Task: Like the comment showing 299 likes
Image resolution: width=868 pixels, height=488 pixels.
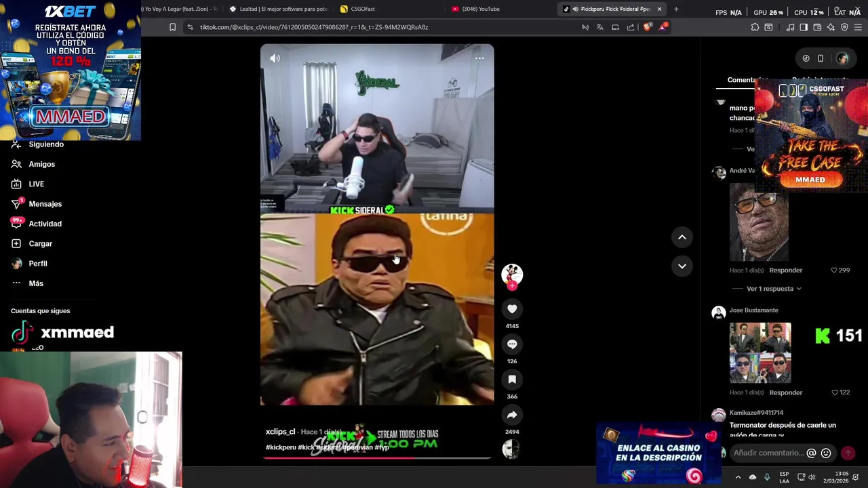Action: point(834,270)
